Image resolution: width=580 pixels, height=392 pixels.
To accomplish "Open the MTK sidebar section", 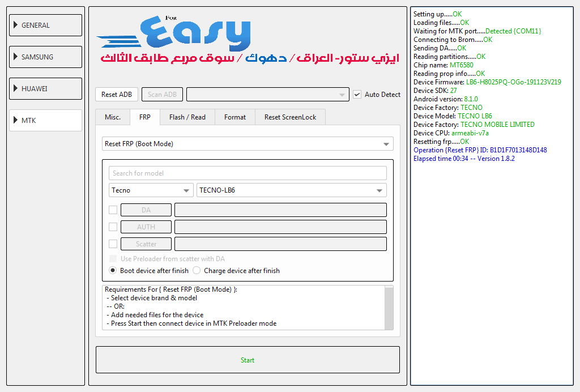I will click(x=45, y=120).
